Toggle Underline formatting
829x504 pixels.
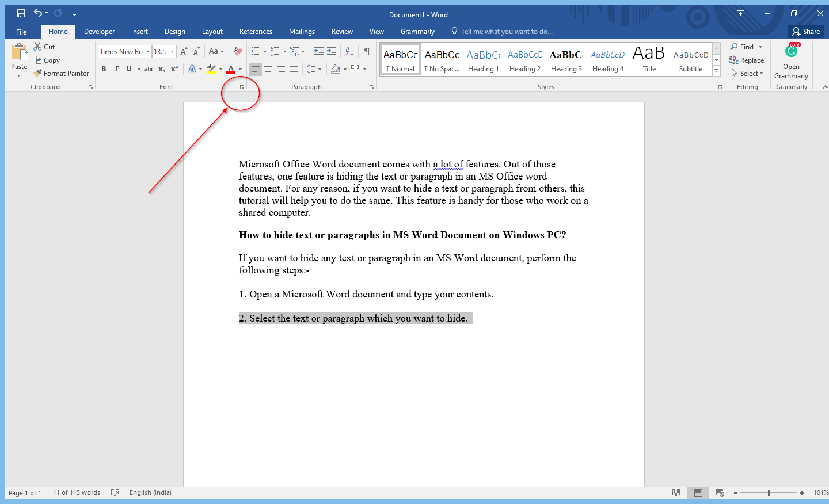click(129, 69)
